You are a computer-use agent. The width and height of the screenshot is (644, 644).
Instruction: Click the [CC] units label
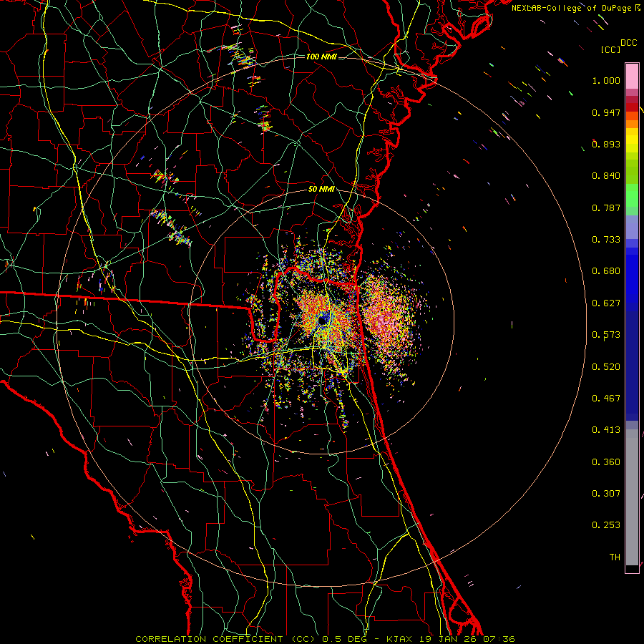610,49
